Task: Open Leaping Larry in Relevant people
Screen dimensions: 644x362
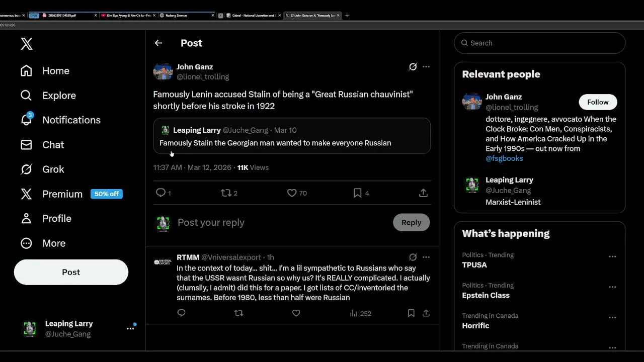Action: 509,180
